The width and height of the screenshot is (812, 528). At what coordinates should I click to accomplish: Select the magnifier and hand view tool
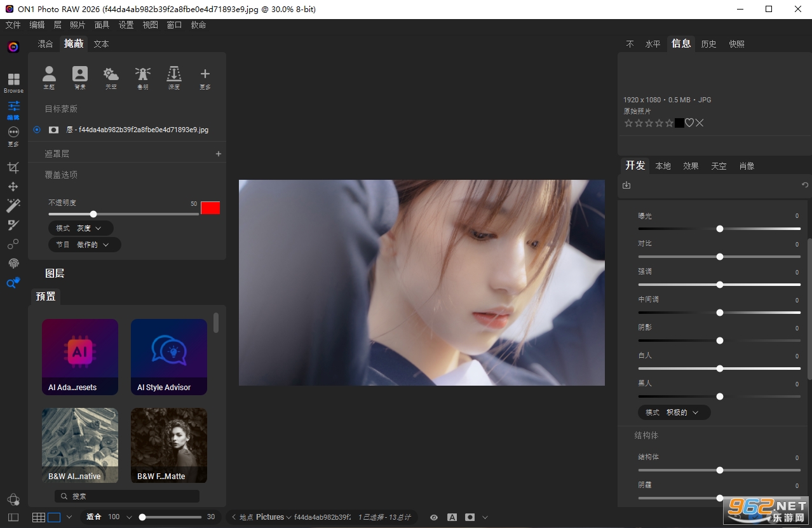13,283
